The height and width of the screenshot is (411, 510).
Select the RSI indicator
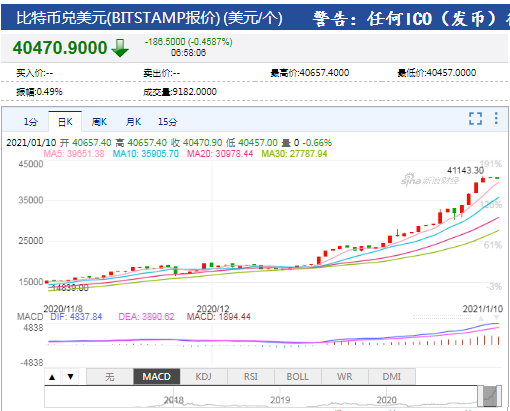[x=251, y=377]
